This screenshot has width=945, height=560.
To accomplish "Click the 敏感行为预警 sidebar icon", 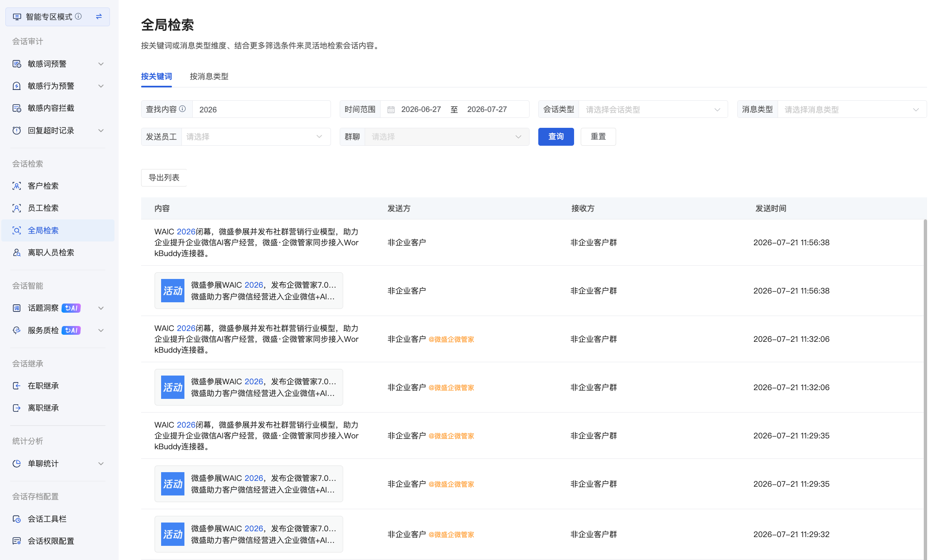I will coord(17,86).
